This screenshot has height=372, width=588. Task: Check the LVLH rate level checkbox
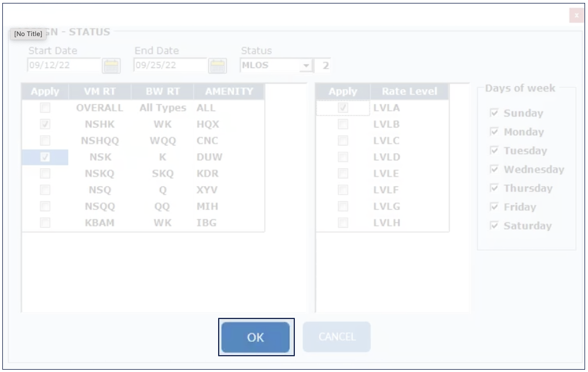343,222
